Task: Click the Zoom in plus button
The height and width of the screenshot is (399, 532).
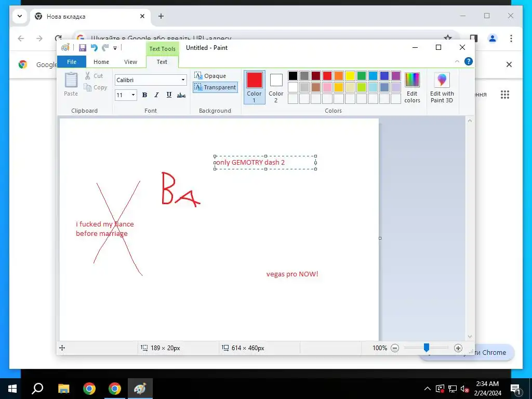Action: (x=458, y=348)
